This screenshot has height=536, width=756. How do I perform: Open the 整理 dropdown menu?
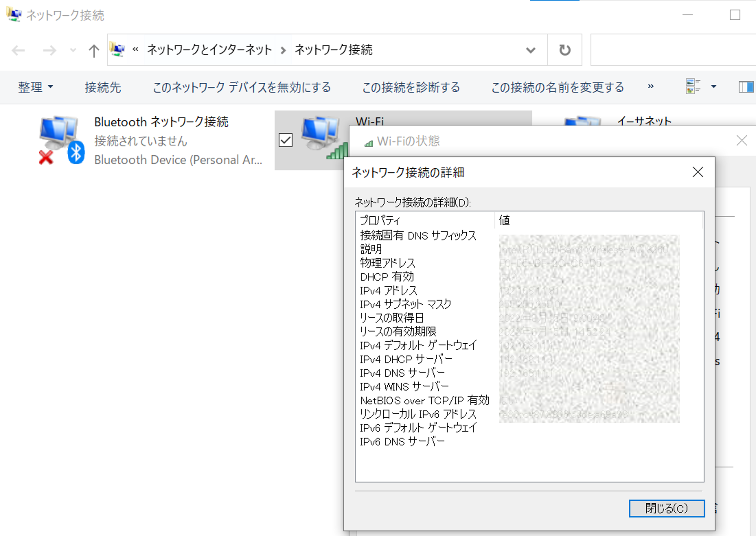click(35, 87)
